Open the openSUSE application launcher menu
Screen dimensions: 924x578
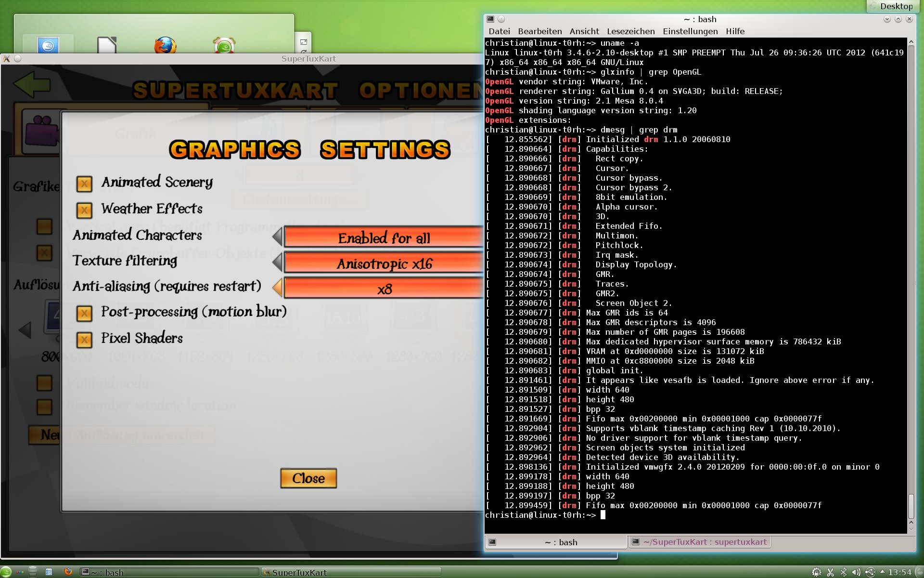coord(6,572)
